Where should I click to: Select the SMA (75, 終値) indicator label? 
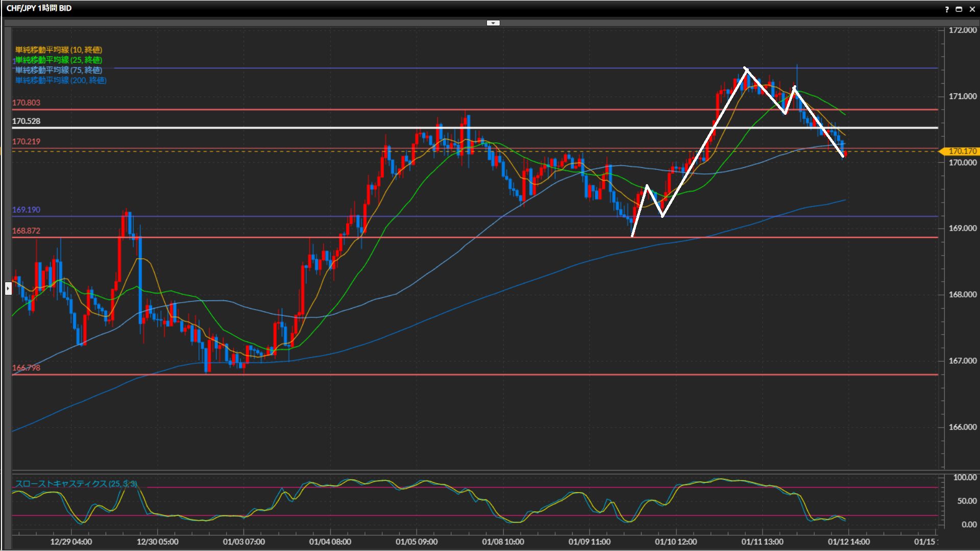[59, 70]
